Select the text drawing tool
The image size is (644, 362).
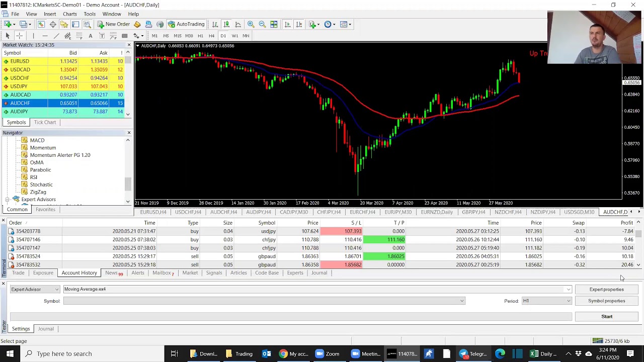coord(91,36)
